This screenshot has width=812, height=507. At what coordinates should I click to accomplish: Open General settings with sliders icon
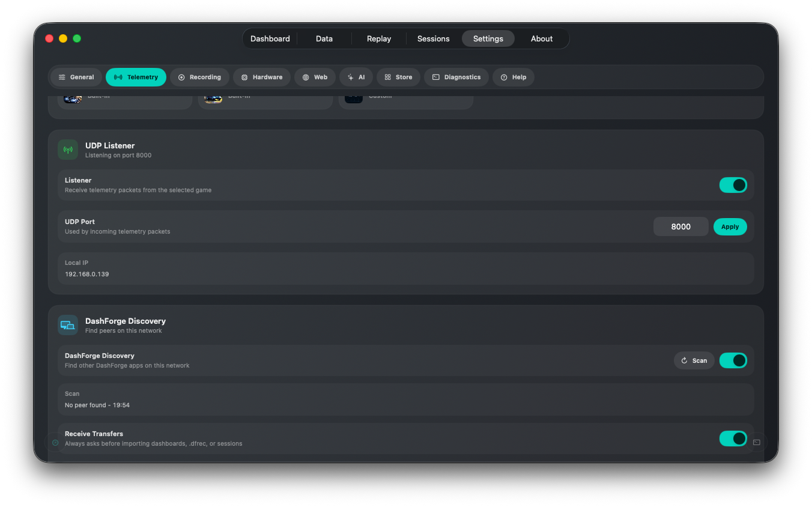click(76, 77)
